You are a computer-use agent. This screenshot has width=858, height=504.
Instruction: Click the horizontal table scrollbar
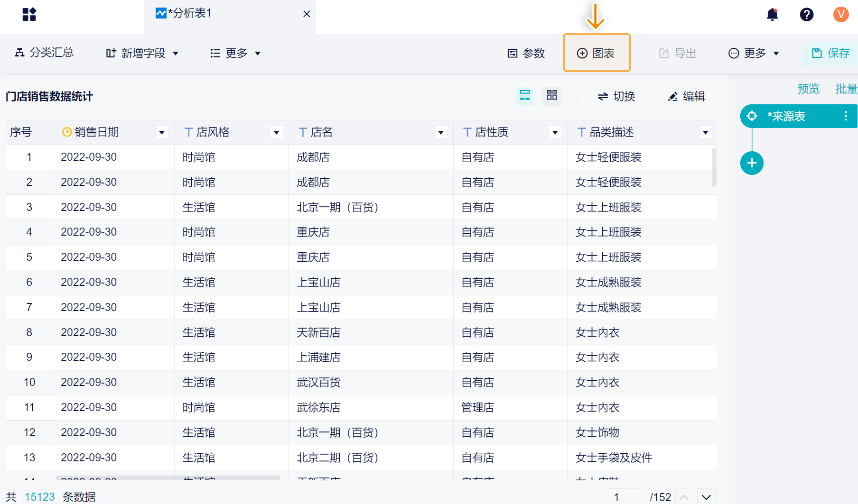point(168,478)
